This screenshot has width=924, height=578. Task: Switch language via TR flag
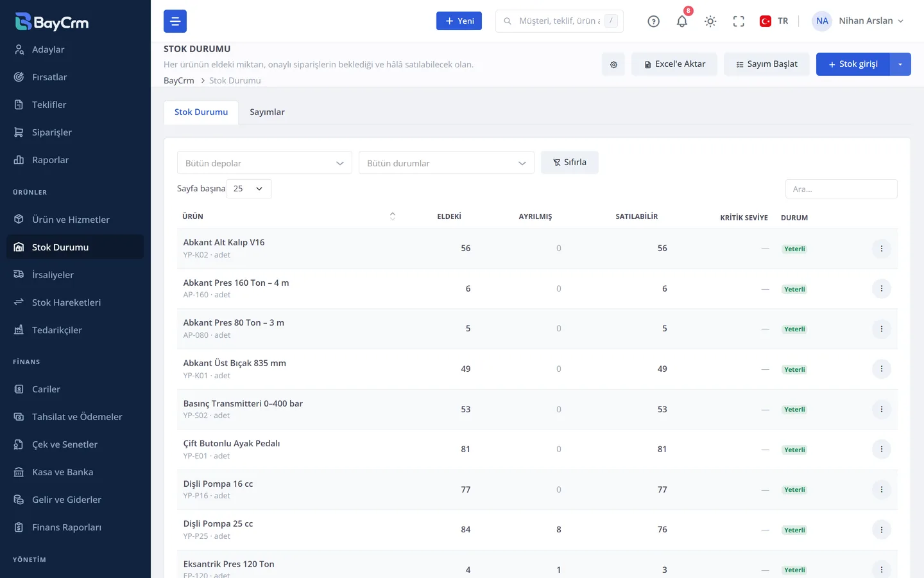coord(774,21)
